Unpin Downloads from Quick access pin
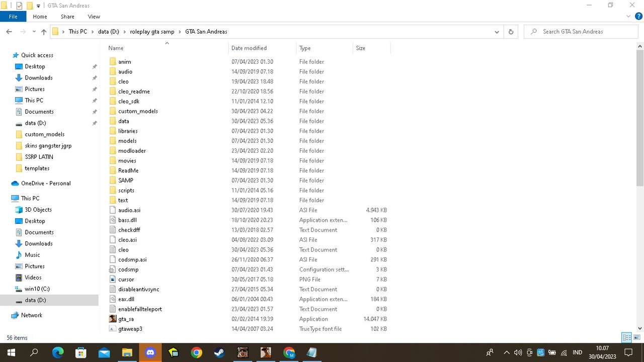 click(x=95, y=78)
